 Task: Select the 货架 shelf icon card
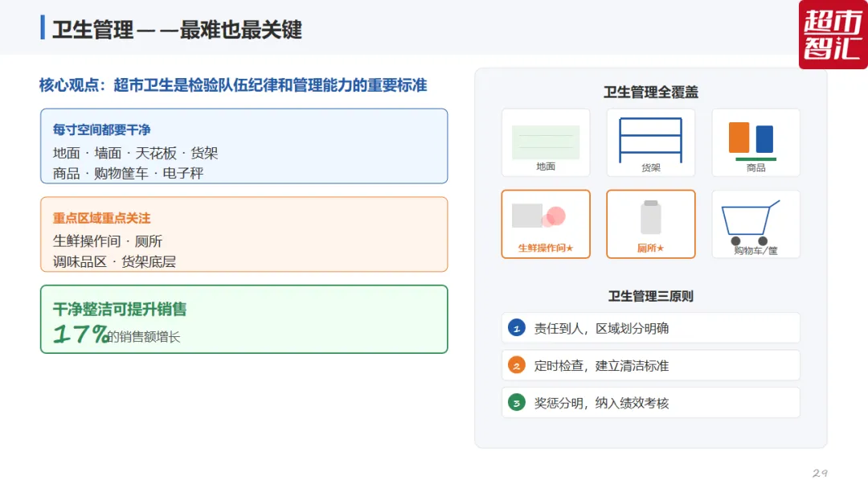[651, 143]
